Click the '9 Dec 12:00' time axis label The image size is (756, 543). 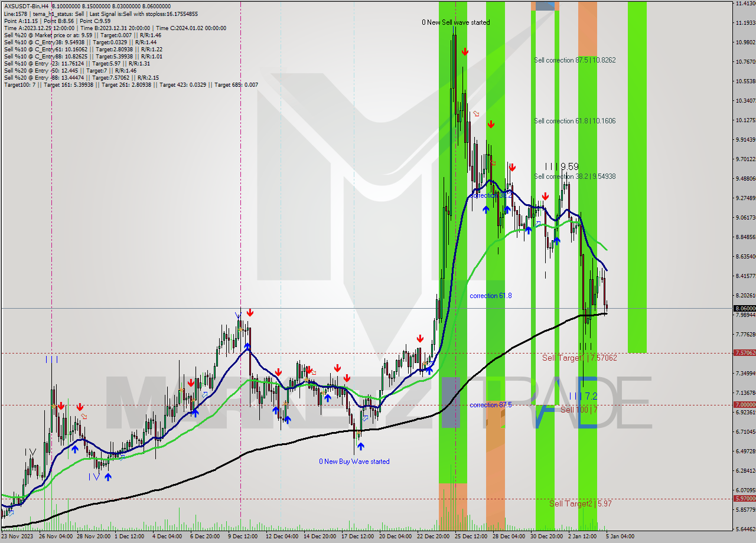tap(243, 537)
